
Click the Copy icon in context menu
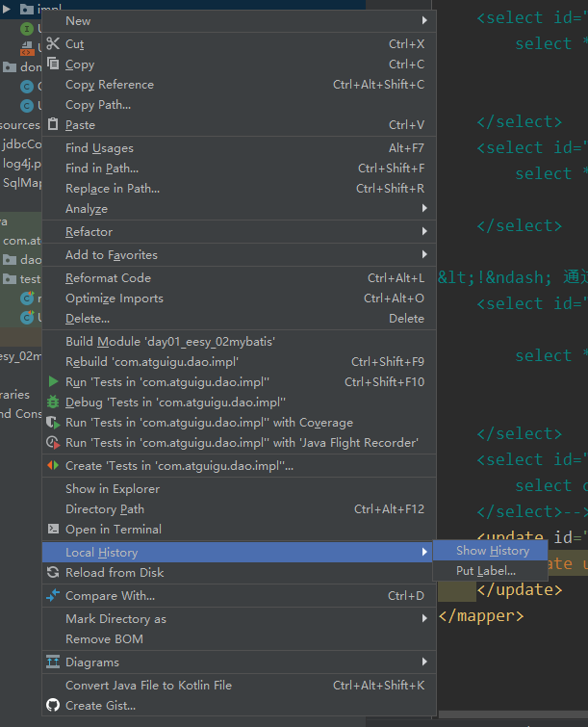(x=53, y=65)
